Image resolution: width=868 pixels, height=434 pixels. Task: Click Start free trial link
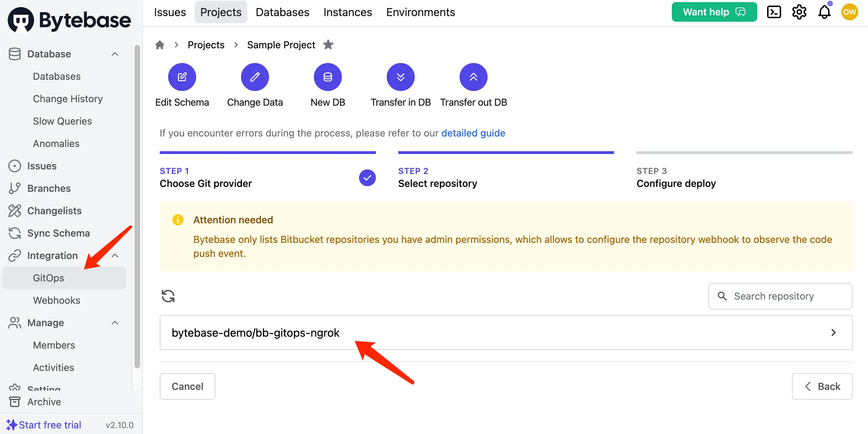click(50, 425)
